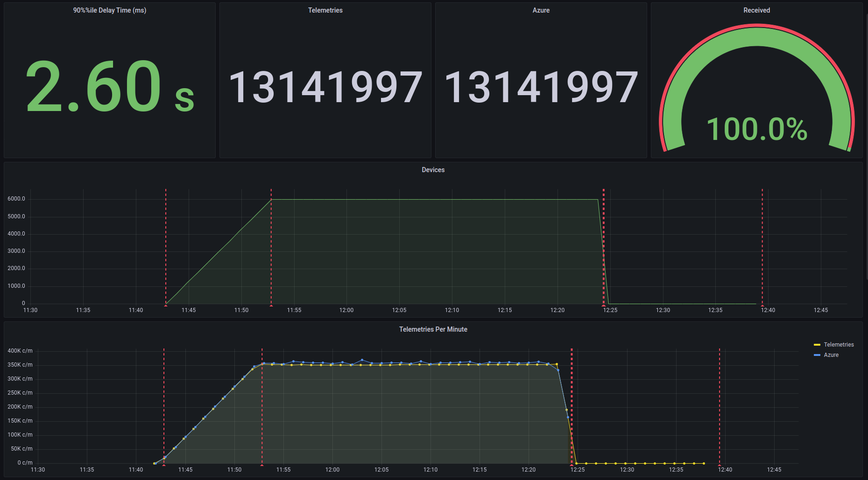Image resolution: width=868 pixels, height=480 pixels.
Task: Click the 12:20 tick on Telemetries Per Minute axis
Action: (x=529, y=470)
